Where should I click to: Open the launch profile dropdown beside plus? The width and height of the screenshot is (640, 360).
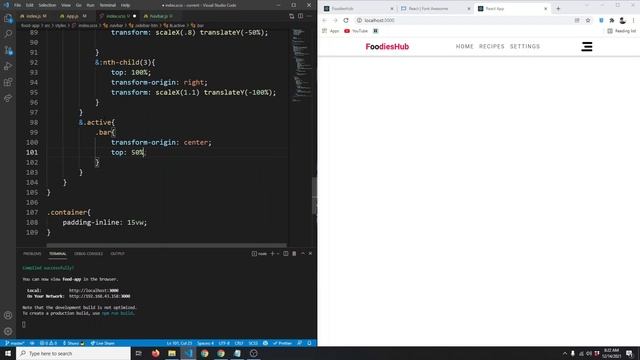click(278, 253)
